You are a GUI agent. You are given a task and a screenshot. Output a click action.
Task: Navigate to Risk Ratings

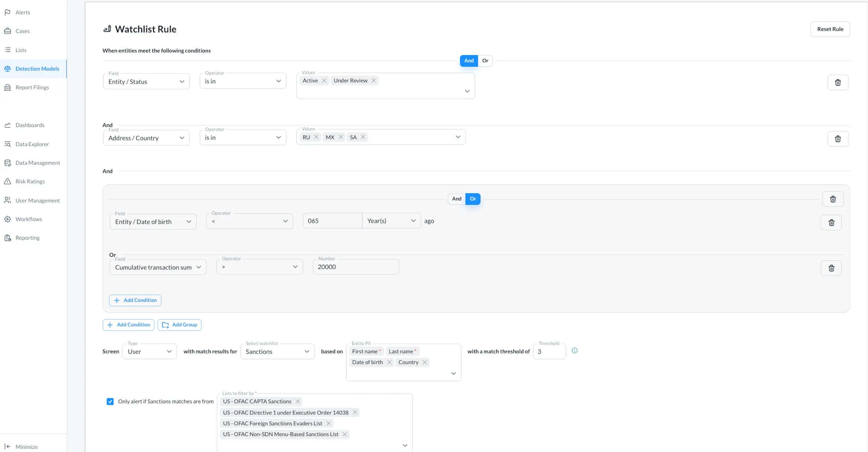[30, 182]
